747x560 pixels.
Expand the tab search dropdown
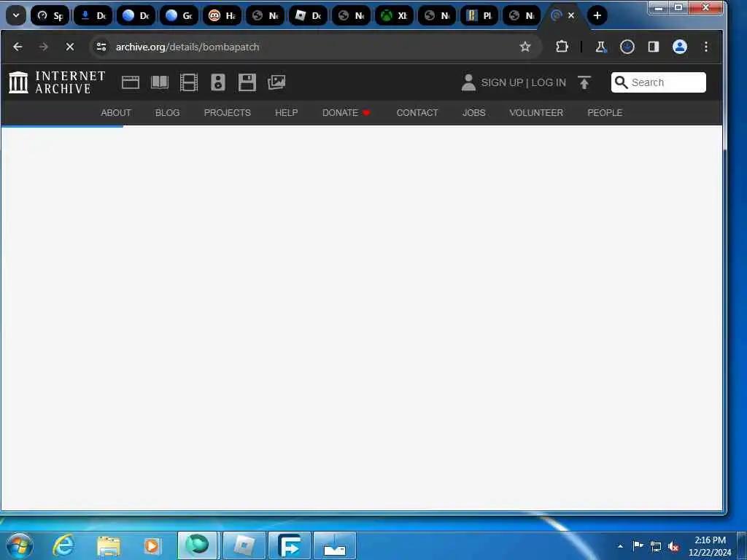pos(16,15)
